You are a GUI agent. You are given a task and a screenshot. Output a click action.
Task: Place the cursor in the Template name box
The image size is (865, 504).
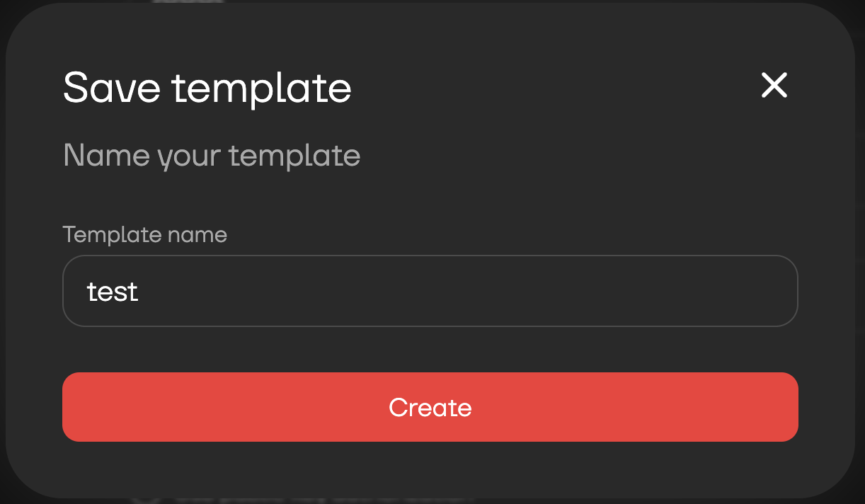point(430,291)
